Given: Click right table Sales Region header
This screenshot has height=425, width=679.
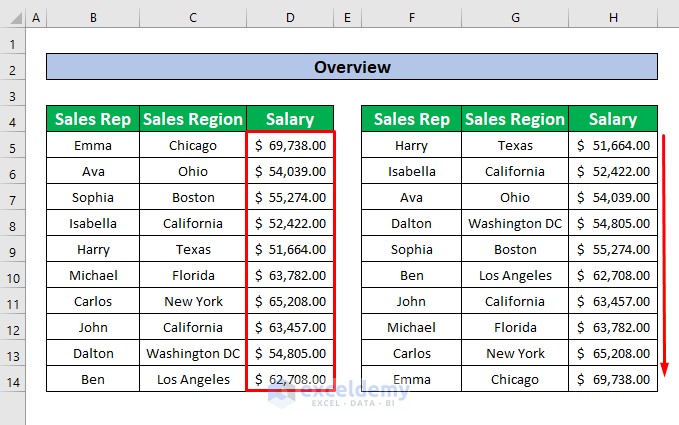Looking at the screenshot, I should click(515, 119).
